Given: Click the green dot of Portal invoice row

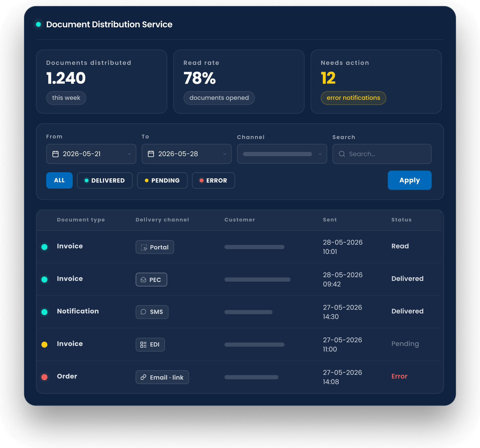Looking at the screenshot, I should (x=44, y=247).
